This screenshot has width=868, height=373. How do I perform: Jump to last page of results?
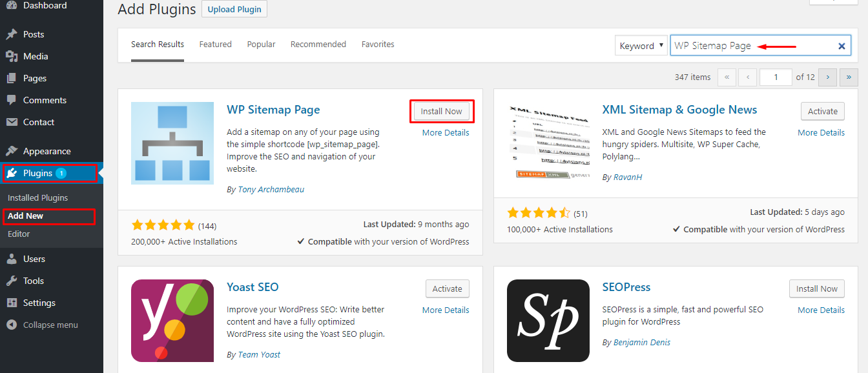848,77
